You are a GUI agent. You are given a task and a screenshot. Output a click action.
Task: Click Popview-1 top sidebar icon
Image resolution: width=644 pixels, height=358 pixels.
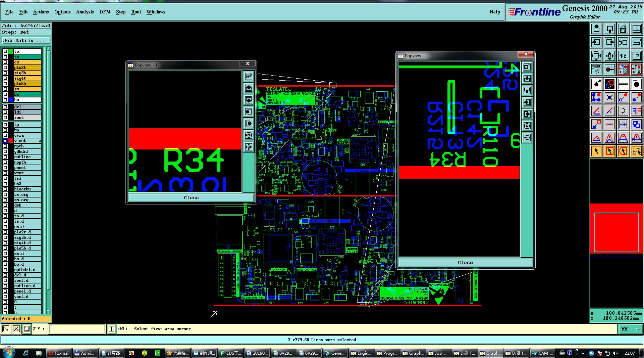[x=249, y=76]
